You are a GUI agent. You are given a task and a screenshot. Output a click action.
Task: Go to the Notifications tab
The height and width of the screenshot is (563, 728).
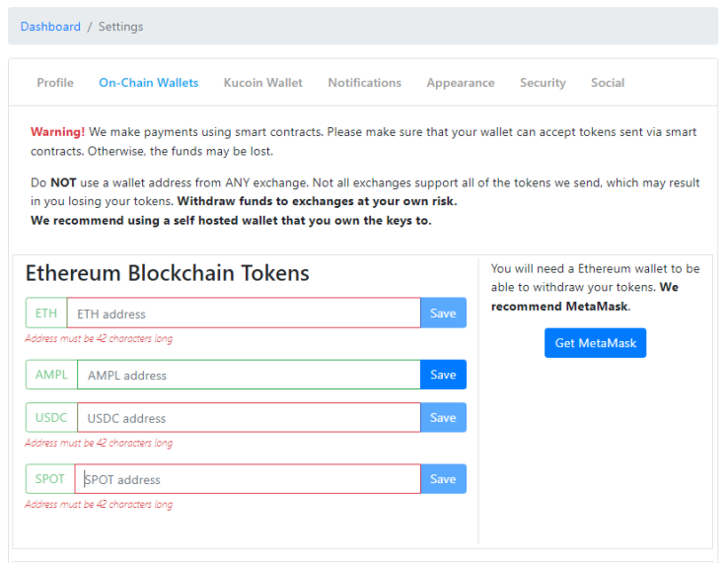coord(364,83)
